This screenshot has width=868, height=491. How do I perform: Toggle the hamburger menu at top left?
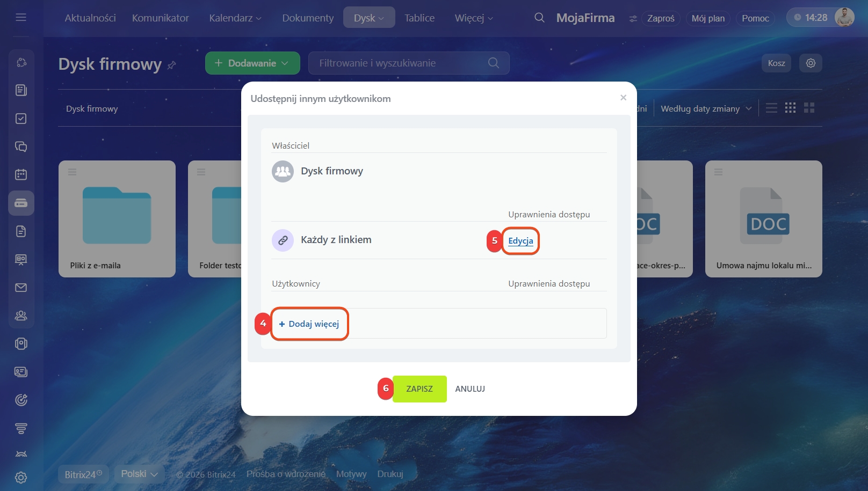(x=21, y=17)
